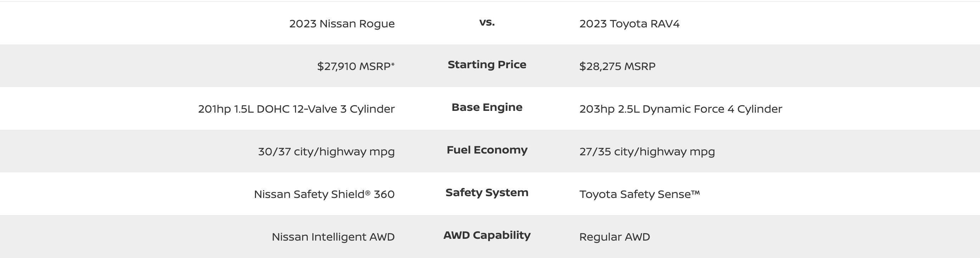Click the Safety System row label

click(487, 193)
